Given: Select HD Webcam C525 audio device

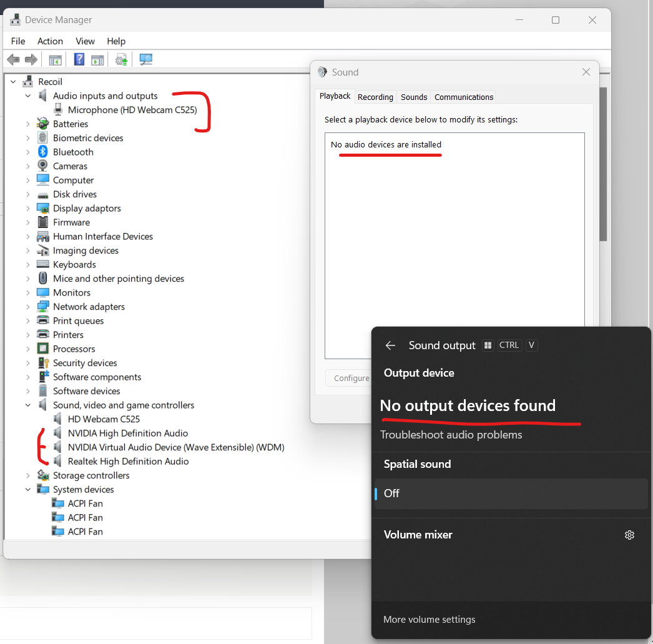Looking at the screenshot, I should coord(104,419).
